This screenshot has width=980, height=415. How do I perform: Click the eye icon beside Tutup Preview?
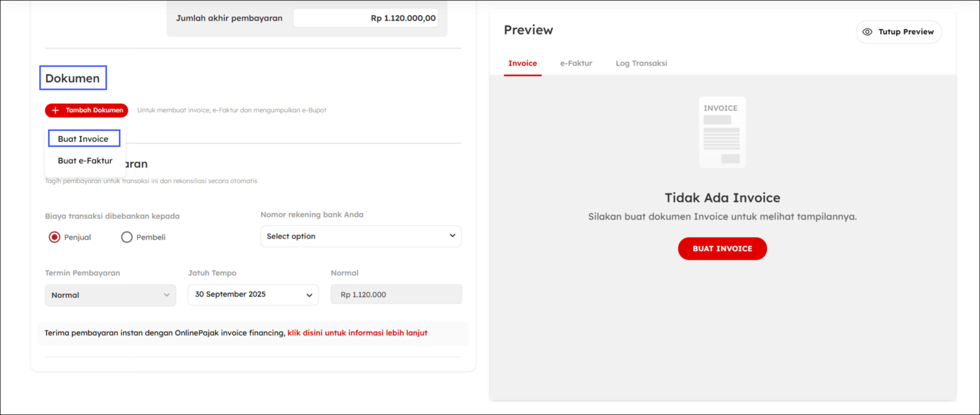click(867, 32)
